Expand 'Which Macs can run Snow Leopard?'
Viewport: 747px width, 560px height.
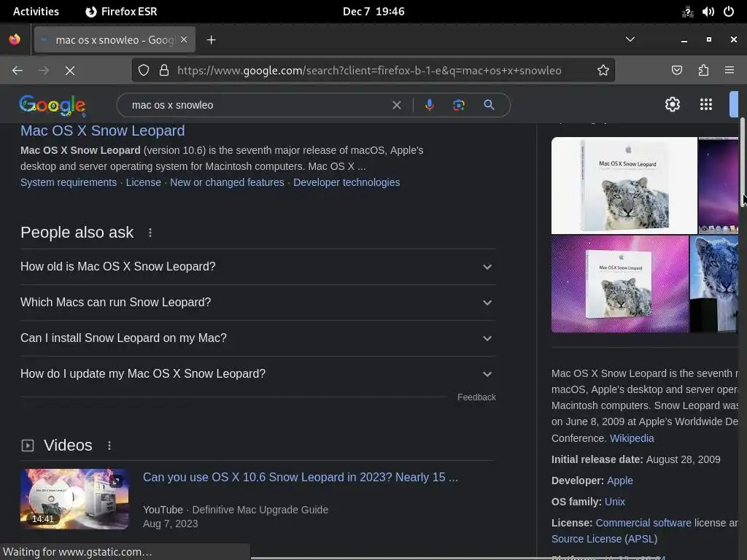click(258, 303)
